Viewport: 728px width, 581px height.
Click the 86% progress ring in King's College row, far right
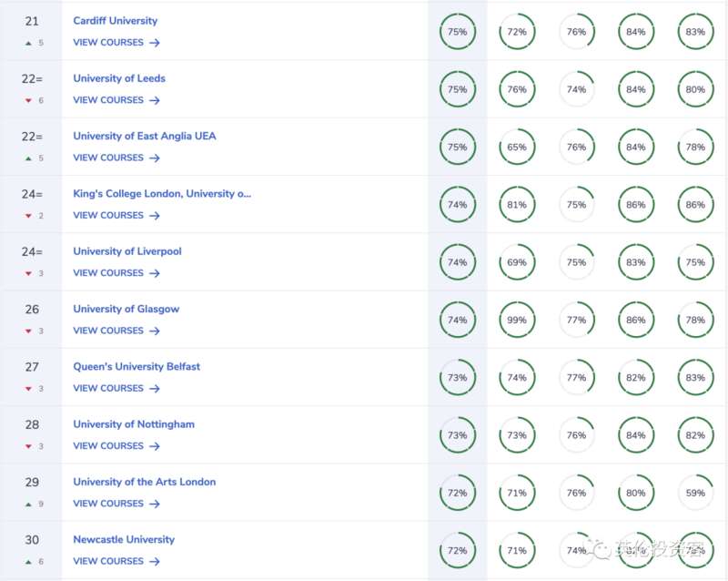695,205
